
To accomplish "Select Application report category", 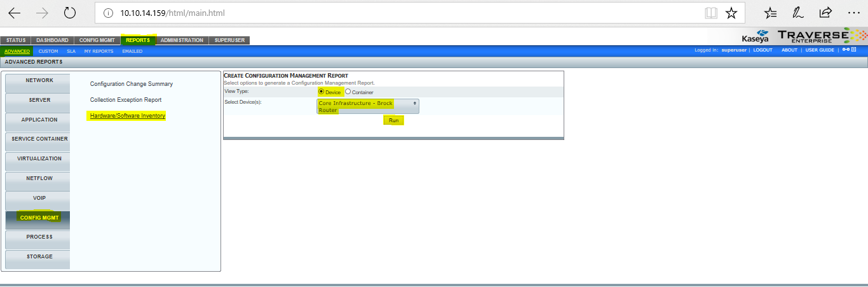I will (x=37, y=122).
